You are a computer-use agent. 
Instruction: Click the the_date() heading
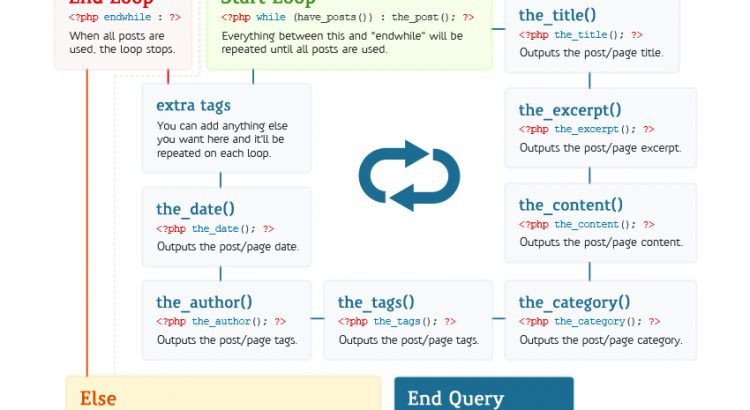[x=195, y=209]
